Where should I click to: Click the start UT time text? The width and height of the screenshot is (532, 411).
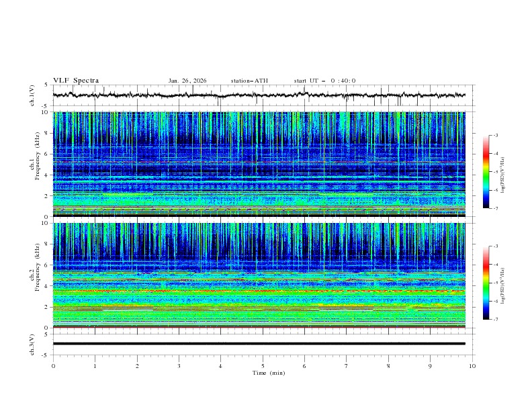[x=324, y=81]
